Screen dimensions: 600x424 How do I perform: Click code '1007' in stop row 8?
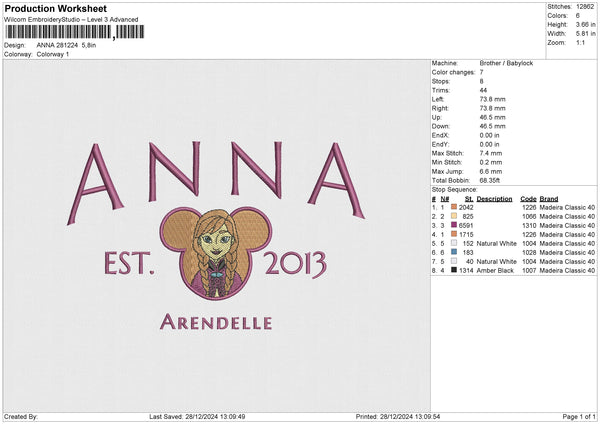pos(529,271)
